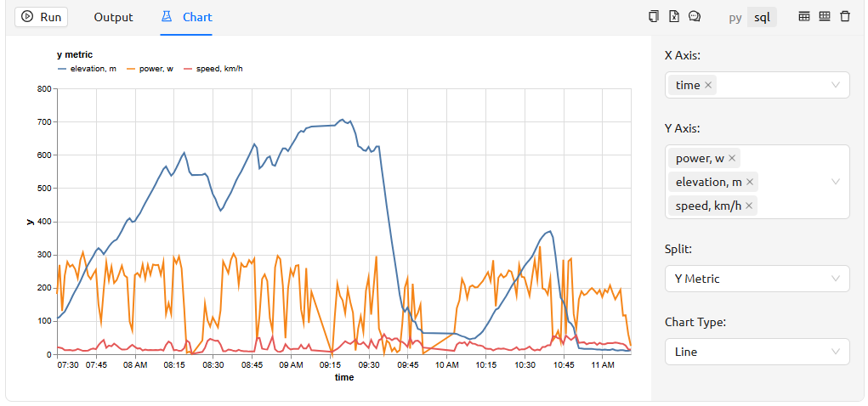
Task: Select the sql language toggle
Action: 761,17
